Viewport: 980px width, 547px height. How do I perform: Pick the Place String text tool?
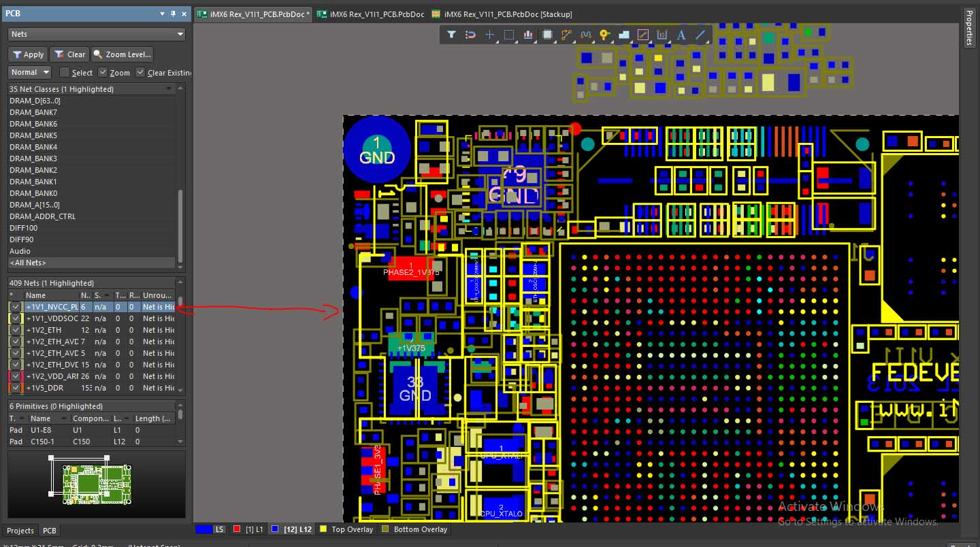pyautogui.click(x=681, y=34)
